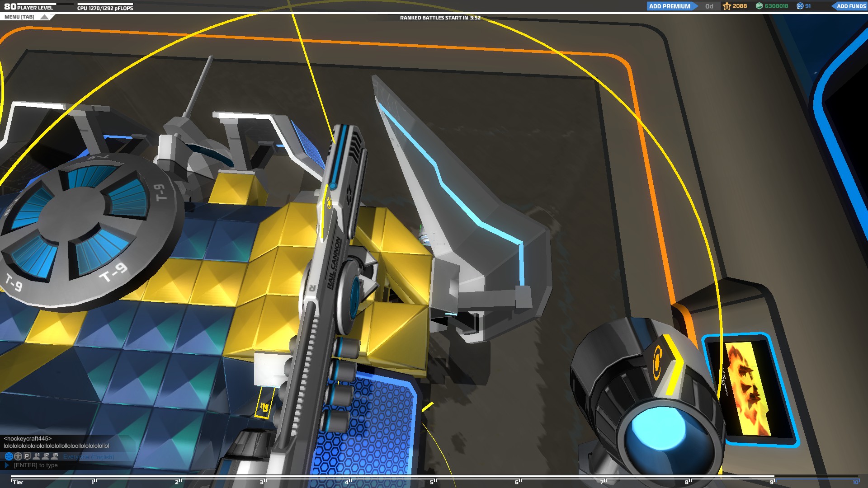
Task: Switch to the clan chat figure icon
Action: click(18, 456)
